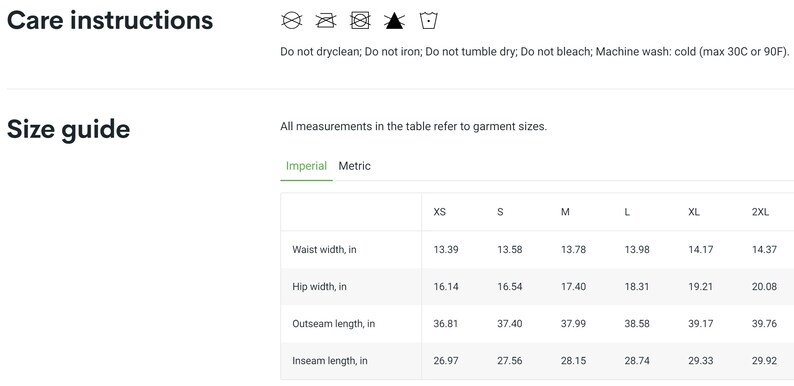
Task: Select the 13.58 waist width value
Action: (x=509, y=250)
